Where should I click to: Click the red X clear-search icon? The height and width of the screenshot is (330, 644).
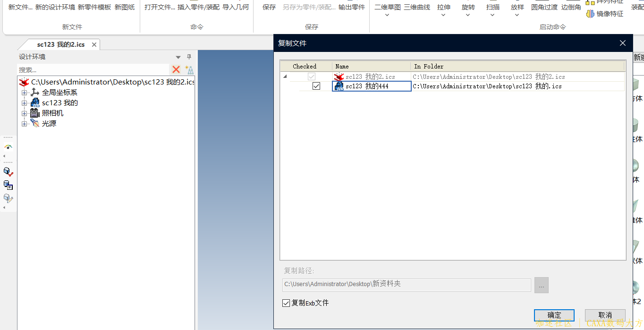176,69
